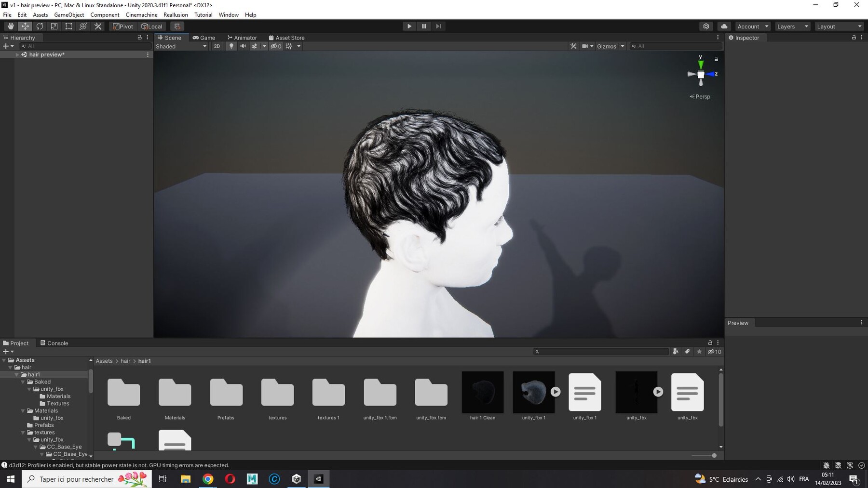Toggle grid snapping icon in the top toolbar

(x=177, y=26)
